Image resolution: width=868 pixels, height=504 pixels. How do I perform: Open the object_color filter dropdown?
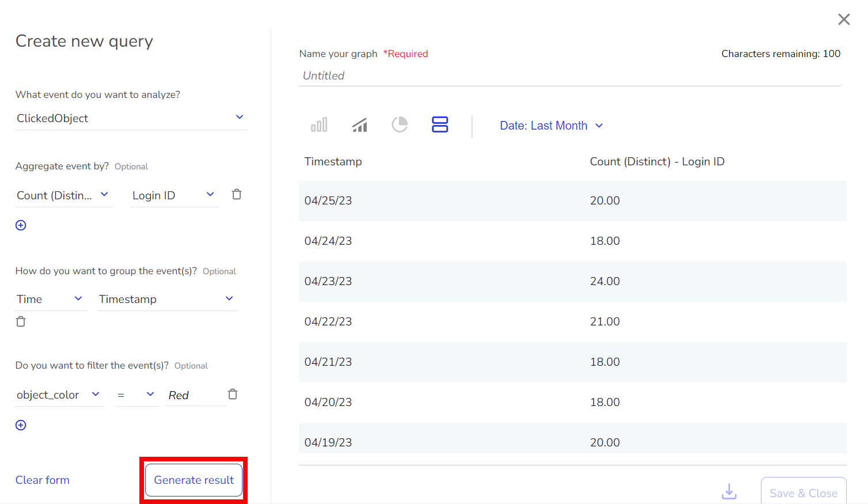[x=60, y=395]
